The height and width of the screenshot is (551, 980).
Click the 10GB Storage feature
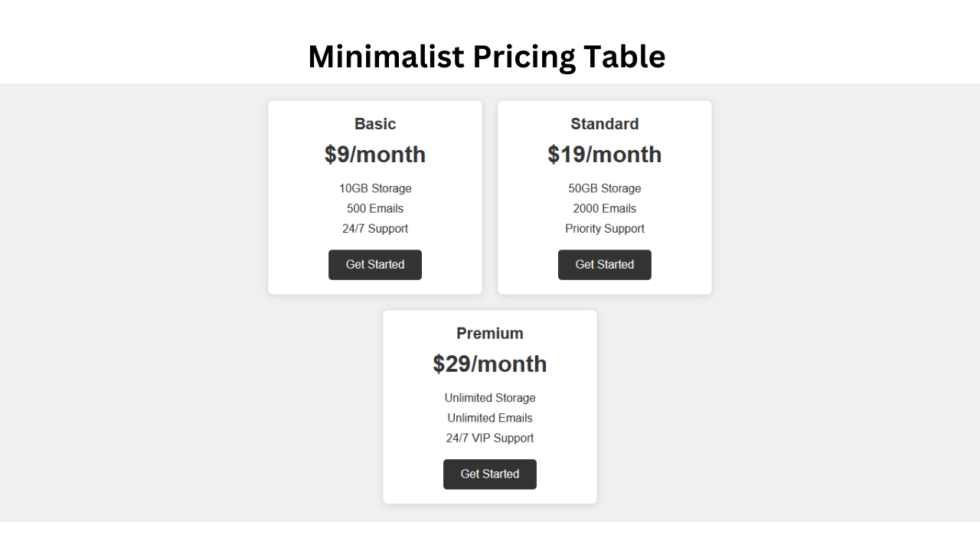(x=375, y=188)
